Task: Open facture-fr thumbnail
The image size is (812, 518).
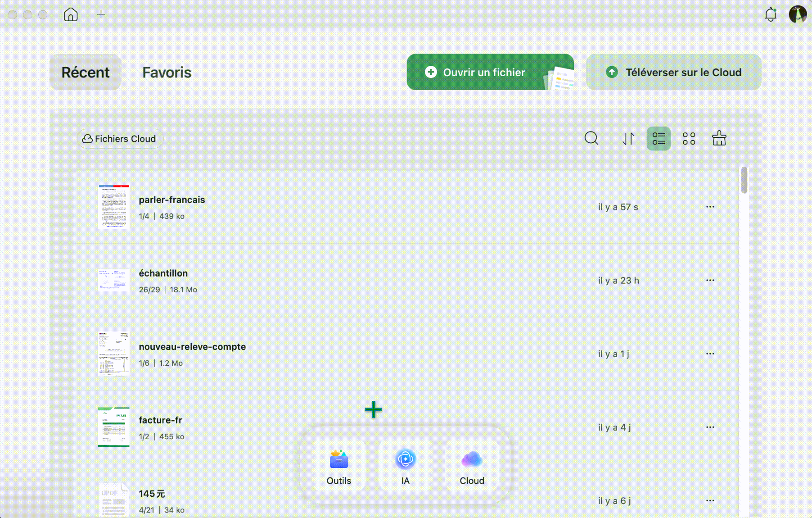Action: click(x=114, y=427)
